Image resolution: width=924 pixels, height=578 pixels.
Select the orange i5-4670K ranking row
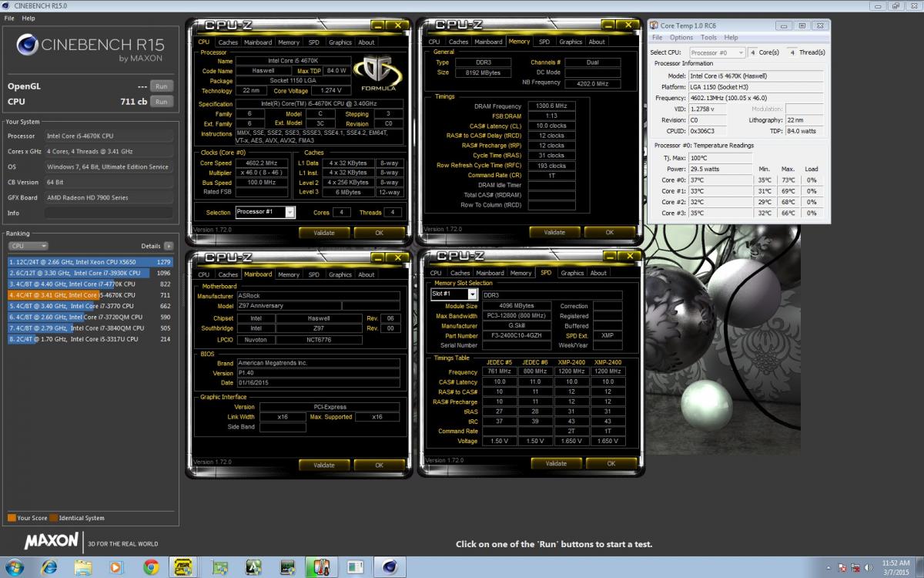click(90, 295)
